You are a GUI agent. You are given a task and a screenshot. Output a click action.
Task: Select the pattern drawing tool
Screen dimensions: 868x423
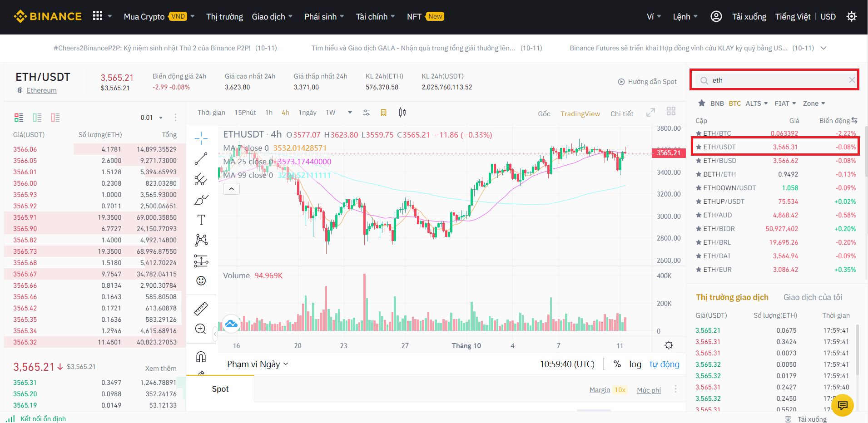point(201,240)
